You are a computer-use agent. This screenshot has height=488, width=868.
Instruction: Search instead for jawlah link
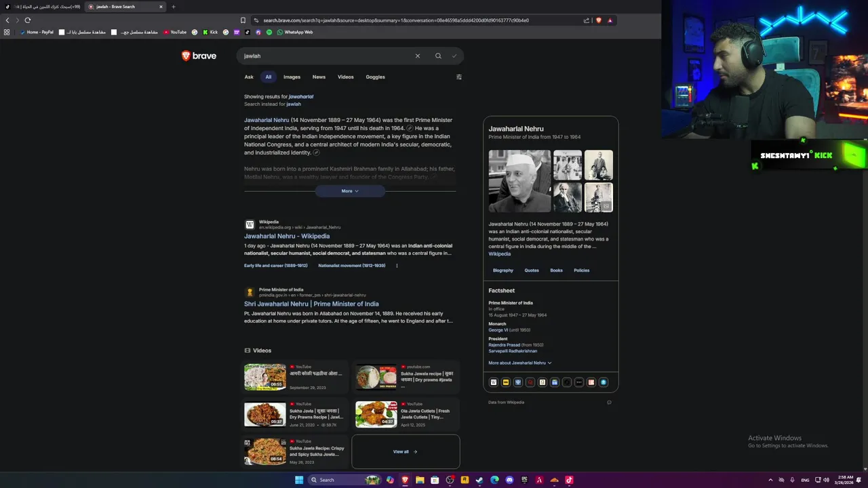[x=294, y=104]
